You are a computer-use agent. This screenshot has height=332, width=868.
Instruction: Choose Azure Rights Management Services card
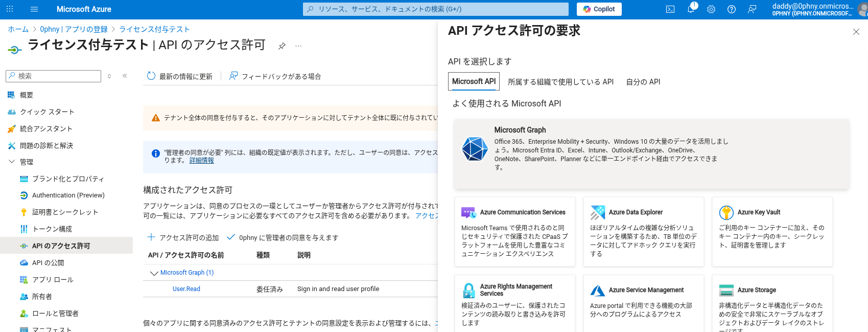click(x=515, y=304)
